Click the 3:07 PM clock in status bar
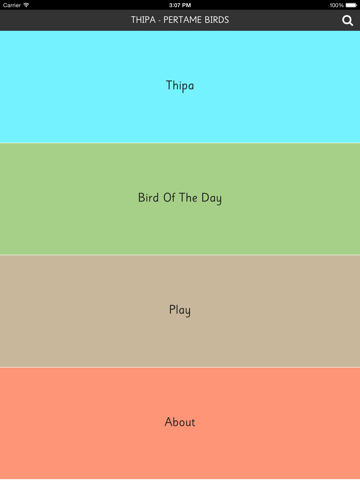Viewport: 360px width, 480px height. 180,5
